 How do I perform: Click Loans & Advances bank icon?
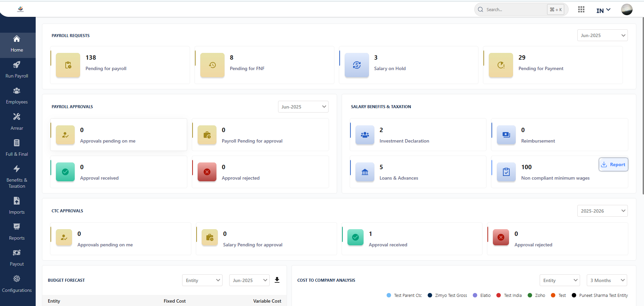click(365, 172)
